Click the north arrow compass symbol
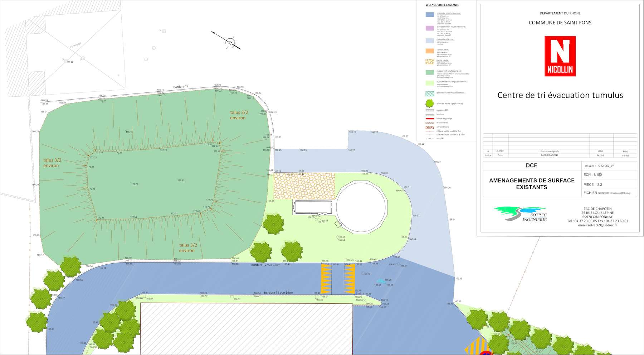This screenshot has height=355, width=644. click(230, 43)
